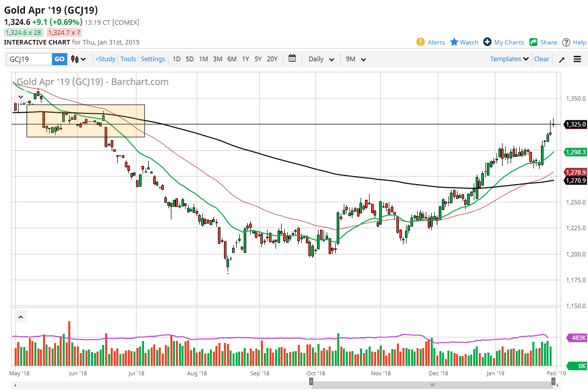Screen dimensions: 588x391
Task: Open the hamburger menu icon
Action: pyautogui.click(x=577, y=59)
